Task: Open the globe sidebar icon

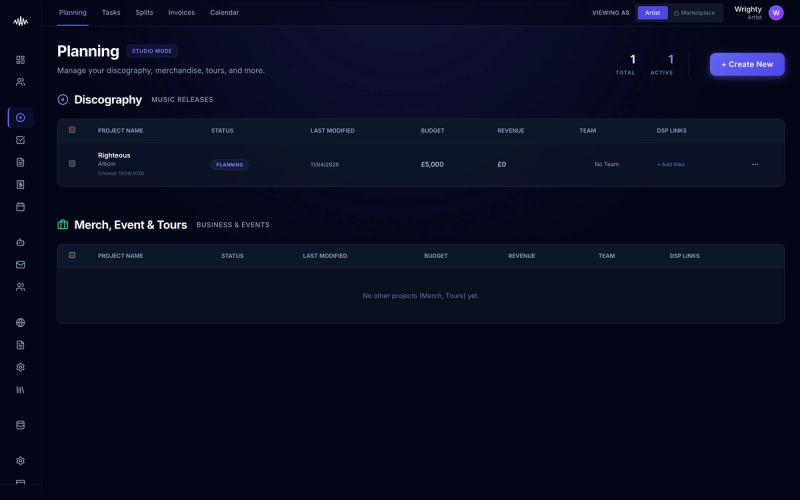Action: (20, 322)
